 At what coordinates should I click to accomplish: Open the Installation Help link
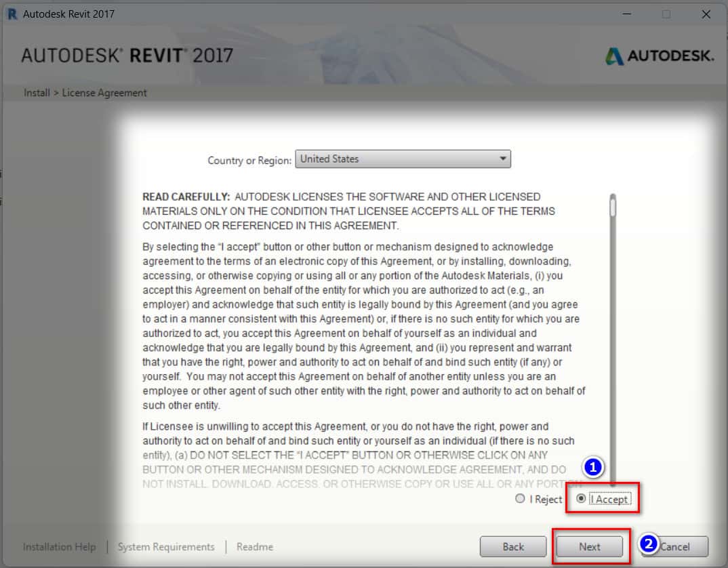pyautogui.click(x=60, y=546)
